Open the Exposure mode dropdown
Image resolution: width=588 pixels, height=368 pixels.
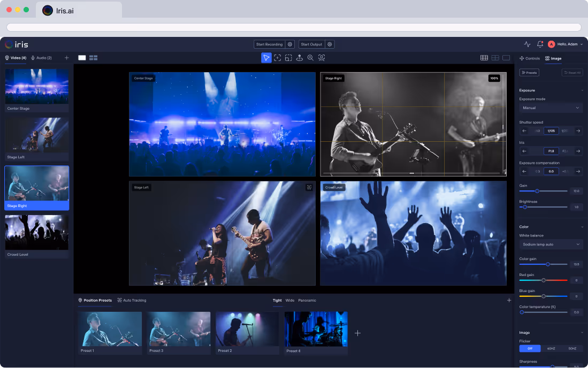point(551,108)
